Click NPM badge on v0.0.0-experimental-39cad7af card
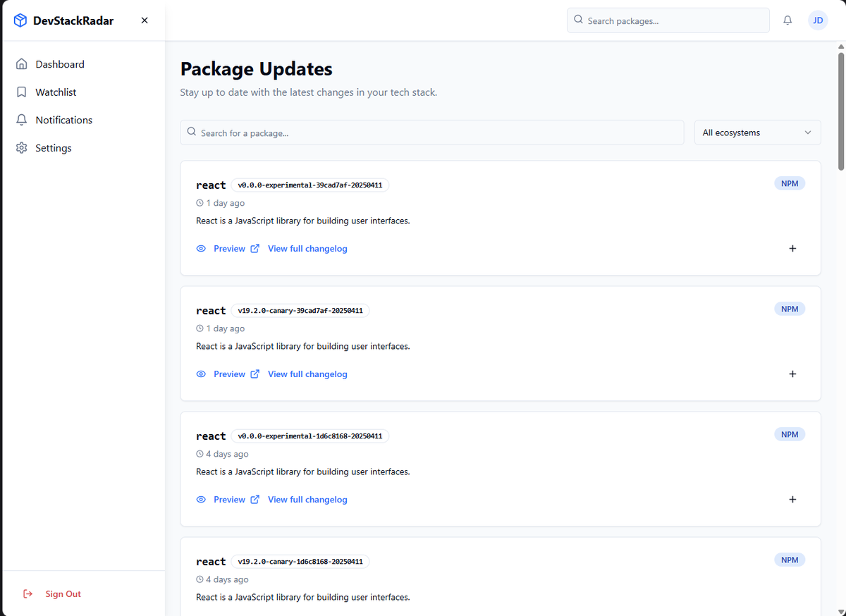The image size is (846, 616). coord(790,183)
